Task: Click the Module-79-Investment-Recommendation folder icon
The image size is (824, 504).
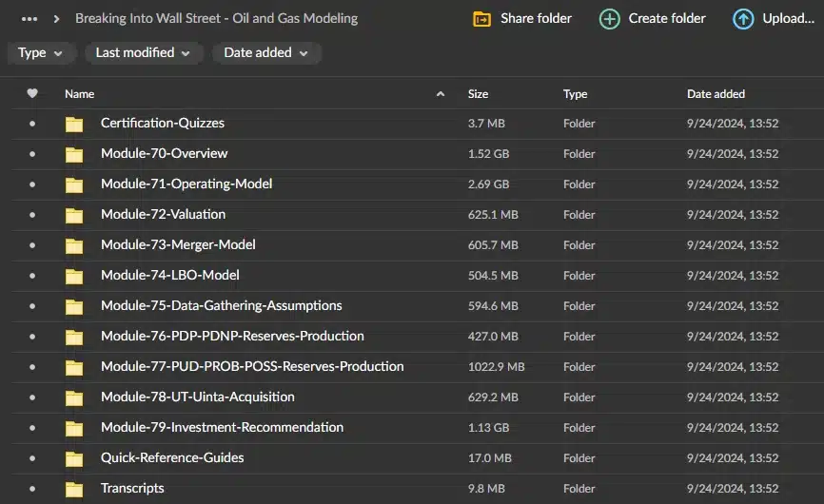Action: (x=74, y=428)
